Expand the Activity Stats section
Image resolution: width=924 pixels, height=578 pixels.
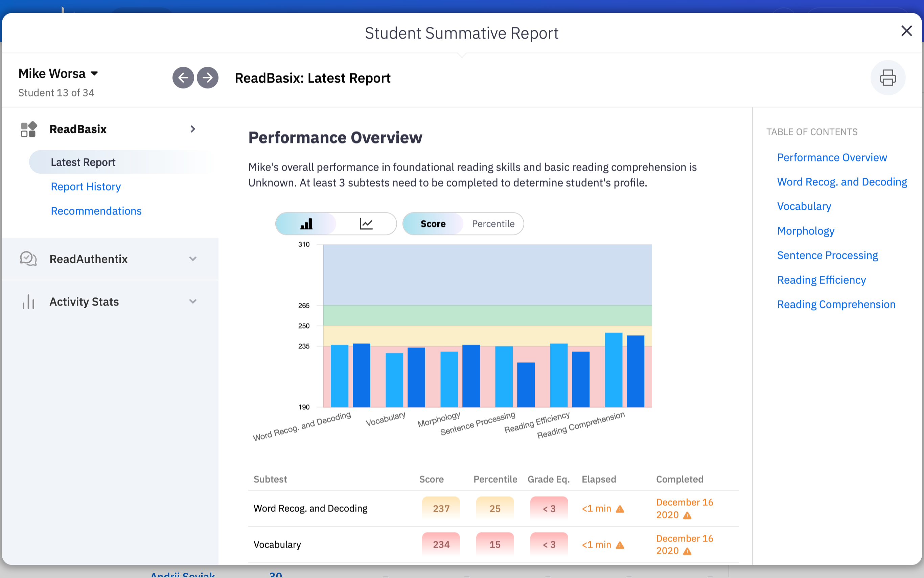193,302
